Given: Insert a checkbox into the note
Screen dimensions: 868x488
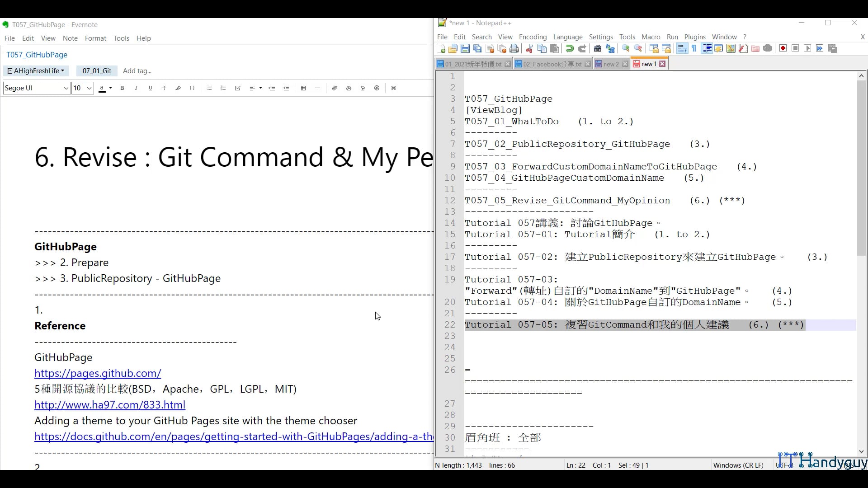Looking at the screenshot, I should click(x=238, y=88).
